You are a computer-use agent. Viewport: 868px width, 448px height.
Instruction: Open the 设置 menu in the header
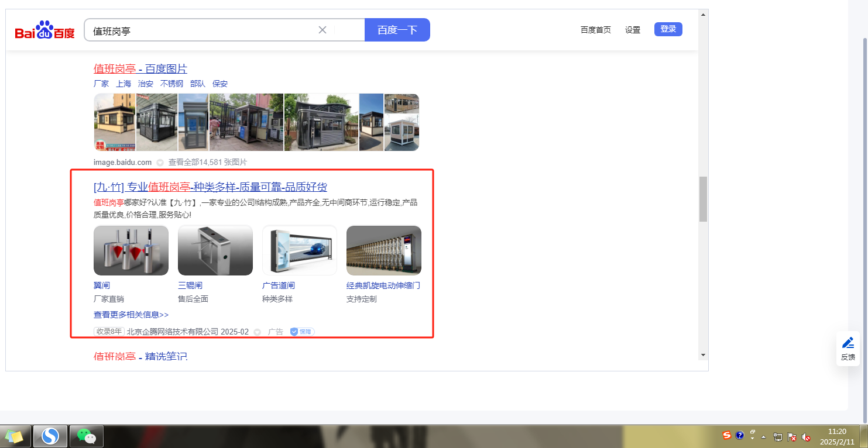point(633,30)
